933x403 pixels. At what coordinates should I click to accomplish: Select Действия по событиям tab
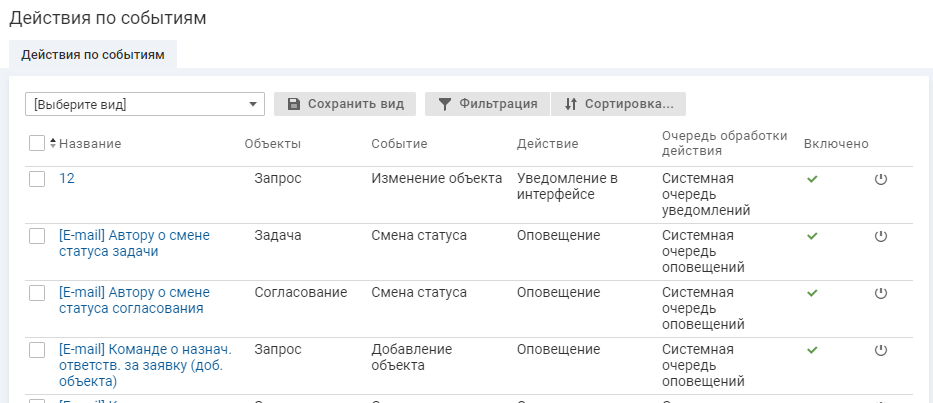point(93,55)
